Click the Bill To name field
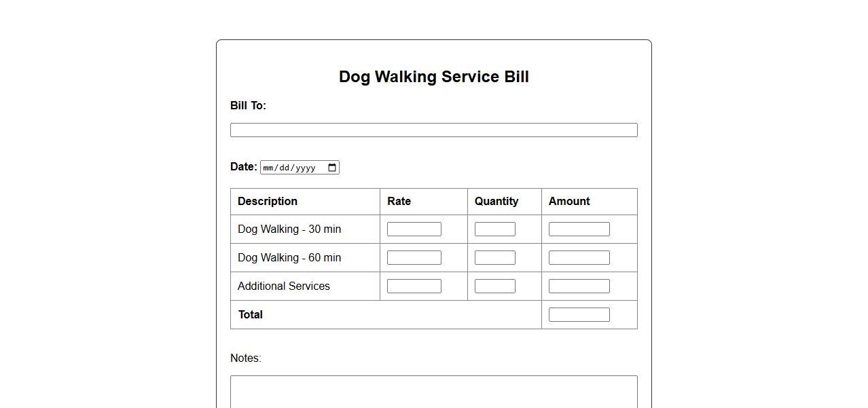 tap(433, 130)
